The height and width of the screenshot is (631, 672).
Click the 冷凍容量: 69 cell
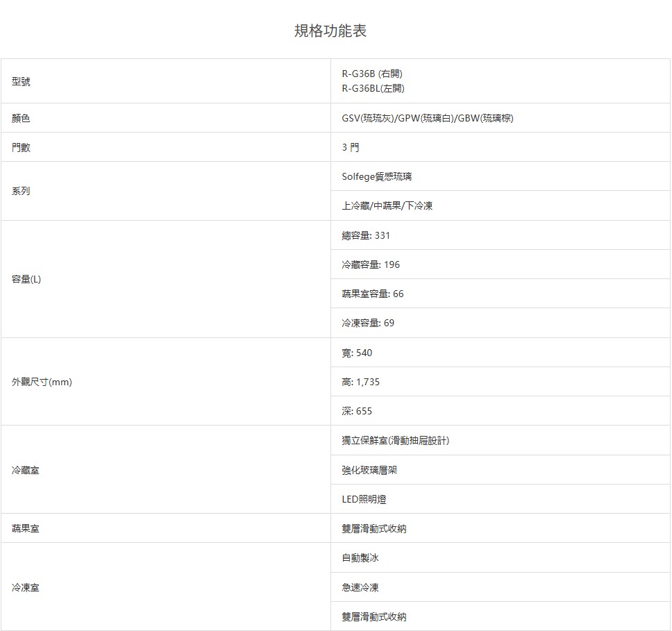(368, 323)
